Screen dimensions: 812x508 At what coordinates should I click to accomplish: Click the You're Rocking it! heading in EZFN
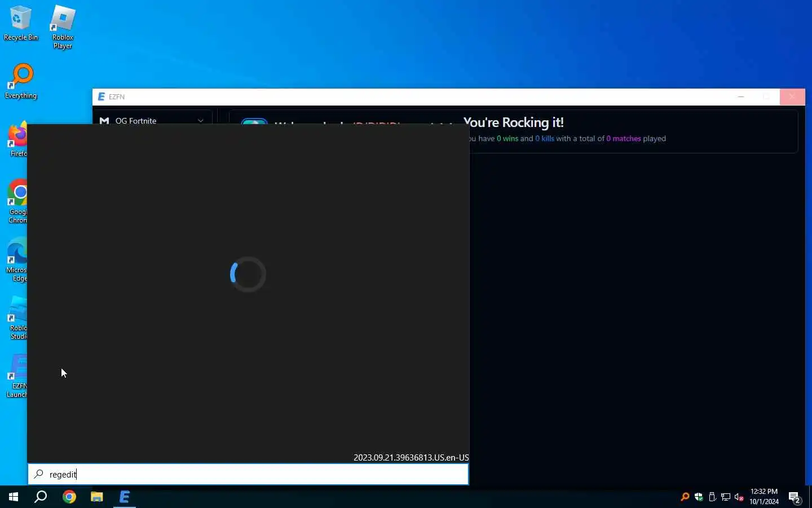coord(514,122)
